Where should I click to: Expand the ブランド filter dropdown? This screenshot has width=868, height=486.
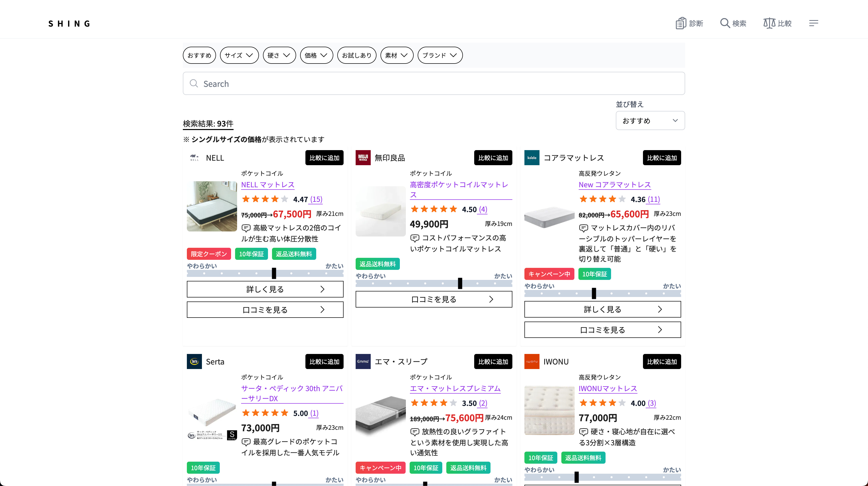pyautogui.click(x=440, y=55)
